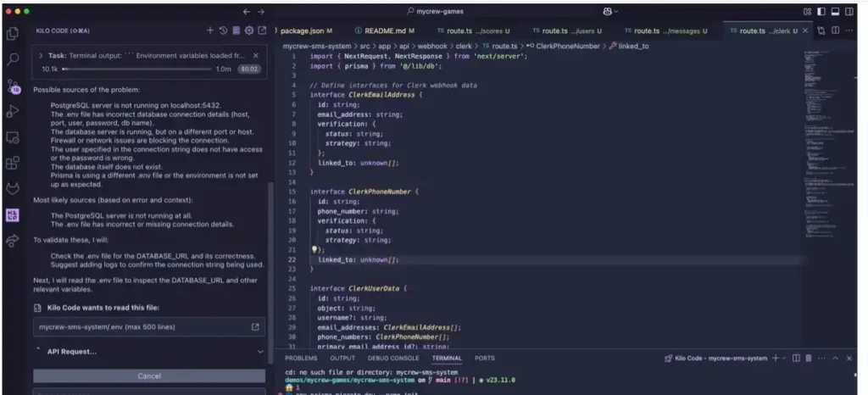Open terminal panel More Actions menu
868x395 pixels.
tap(822, 359)
